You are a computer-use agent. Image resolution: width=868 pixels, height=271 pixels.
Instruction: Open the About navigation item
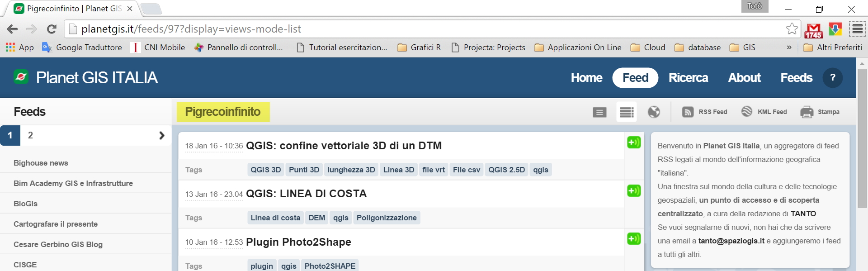[744, 78]
